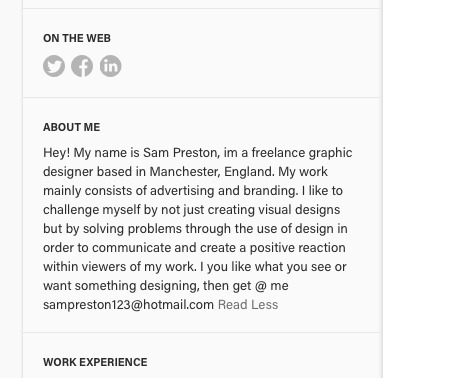Click the WORK EXPERIENCE heading
The height and width of the screenshot is (378, 476).
coord(95,362)
